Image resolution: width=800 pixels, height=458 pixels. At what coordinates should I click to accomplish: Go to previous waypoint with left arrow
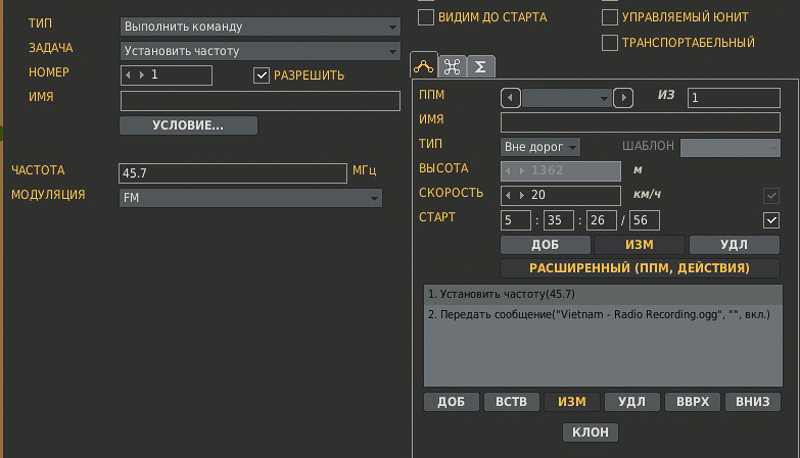(x=511, y=97)
